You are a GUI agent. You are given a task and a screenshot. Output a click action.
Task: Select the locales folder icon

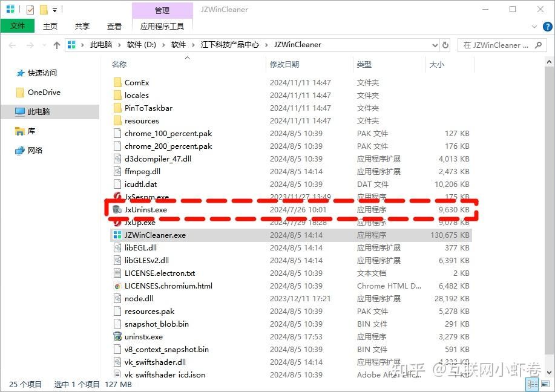pos(117,95)
